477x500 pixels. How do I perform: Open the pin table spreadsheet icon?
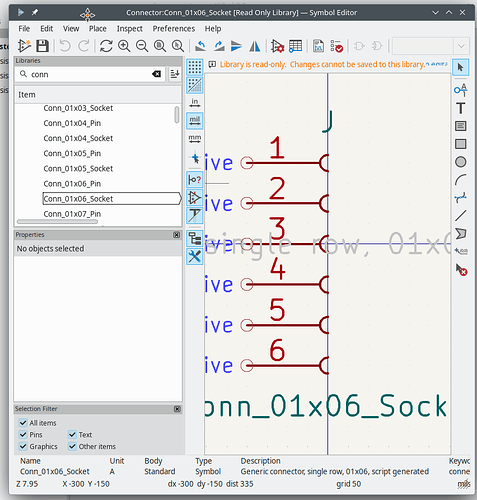pyautogui.click(x=295, y=46)
